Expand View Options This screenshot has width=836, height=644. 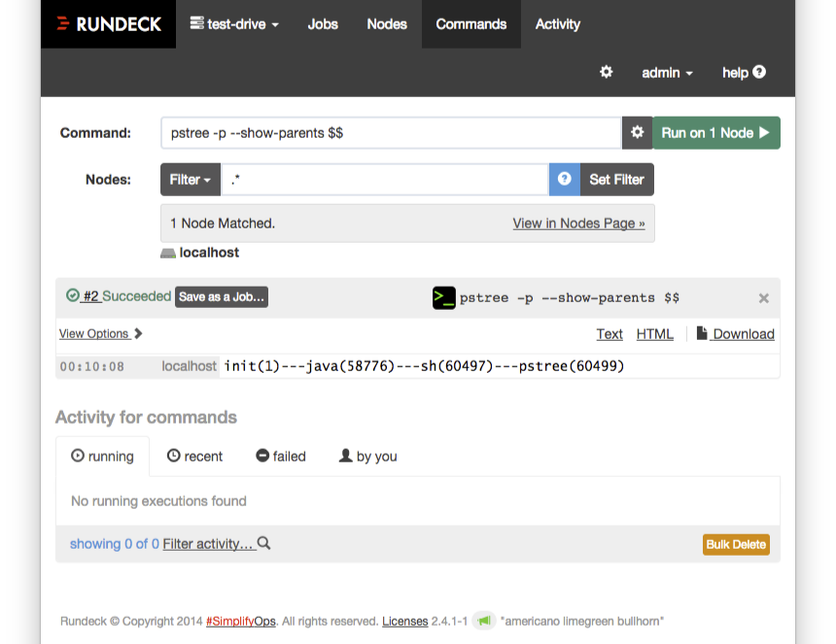tap(100, 334)
